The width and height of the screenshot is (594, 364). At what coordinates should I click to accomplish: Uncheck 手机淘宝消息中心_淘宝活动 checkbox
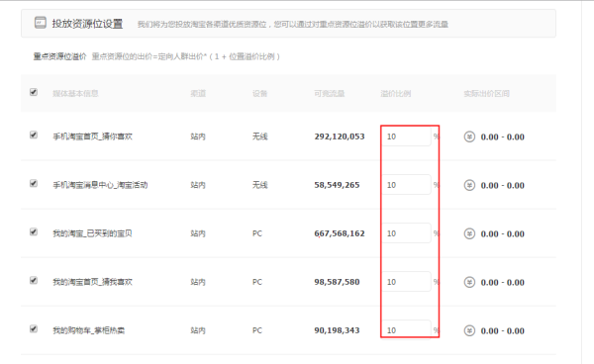[34, 184]
